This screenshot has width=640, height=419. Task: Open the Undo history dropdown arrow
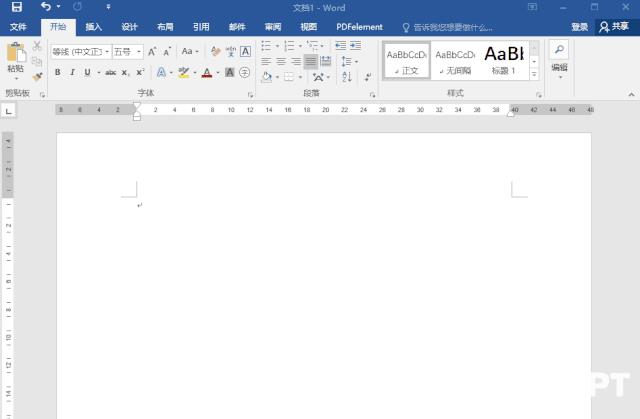click(58, 7)
